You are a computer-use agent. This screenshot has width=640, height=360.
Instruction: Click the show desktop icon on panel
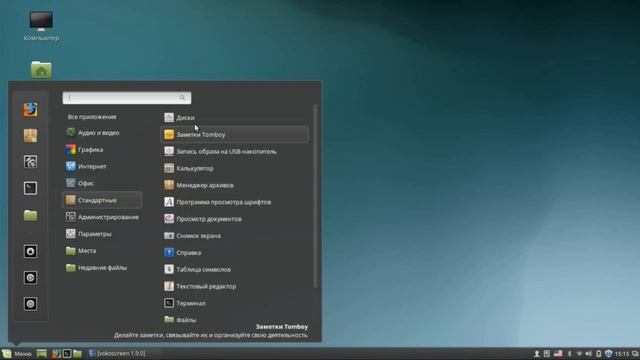click(x=41, y=353)
